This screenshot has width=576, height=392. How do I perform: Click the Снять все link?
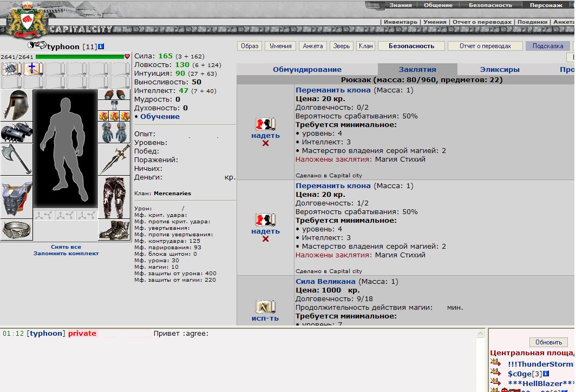click(66, 247)
